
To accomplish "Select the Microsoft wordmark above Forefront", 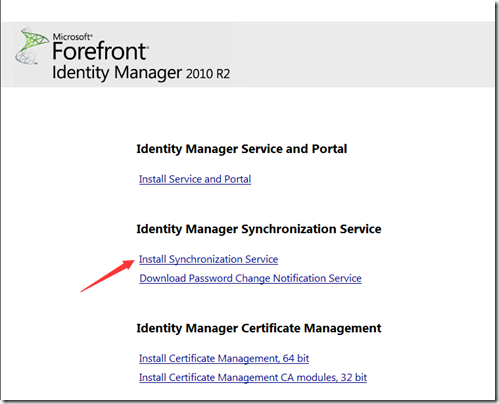I will click(x=73, y=36).
